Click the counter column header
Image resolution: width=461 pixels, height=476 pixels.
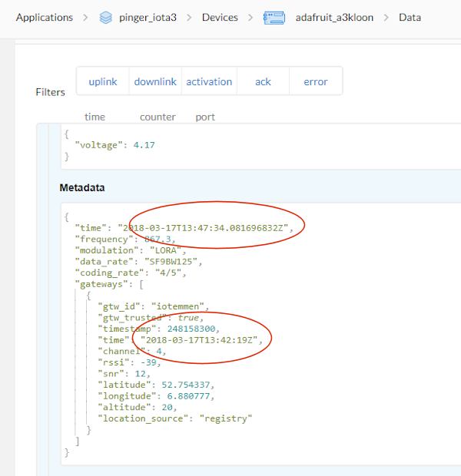click(x=158, y=117)
